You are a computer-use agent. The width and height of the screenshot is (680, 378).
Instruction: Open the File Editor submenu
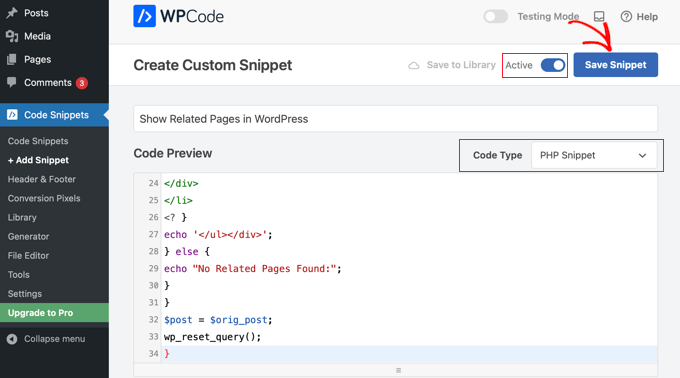28,255
